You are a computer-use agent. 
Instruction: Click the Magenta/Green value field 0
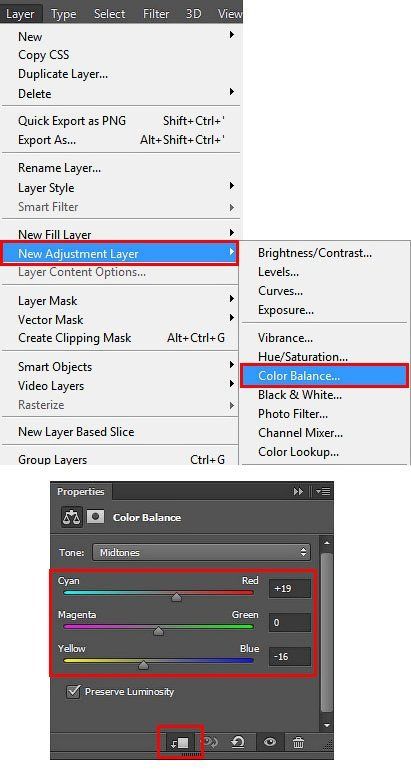290,622
